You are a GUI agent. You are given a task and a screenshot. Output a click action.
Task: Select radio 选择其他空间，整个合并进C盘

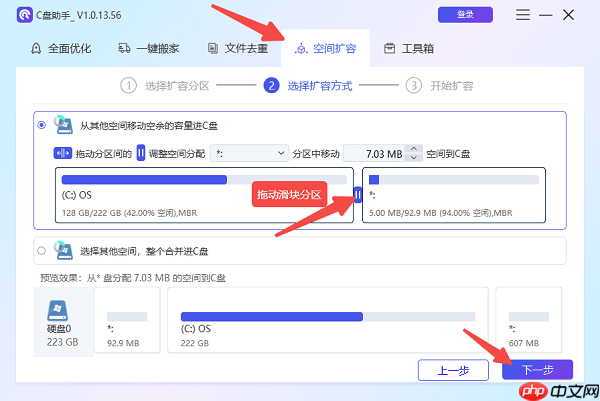coord(42,251)
